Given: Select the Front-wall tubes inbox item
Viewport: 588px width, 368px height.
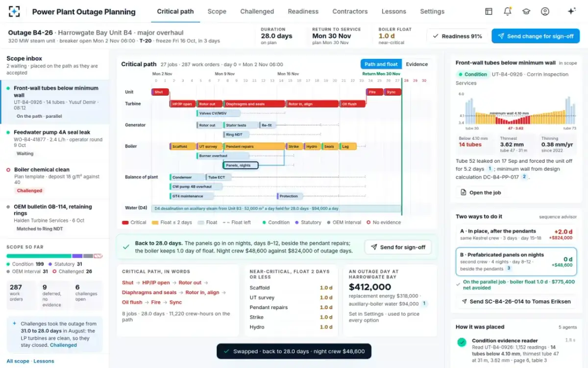Looking at the screenshot, I should coord(54,102).
